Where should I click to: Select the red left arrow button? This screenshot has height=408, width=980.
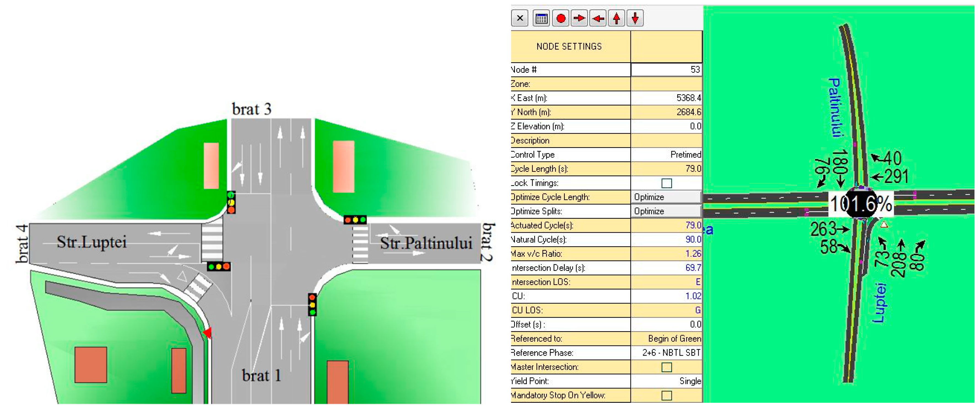tap(598, 18)
